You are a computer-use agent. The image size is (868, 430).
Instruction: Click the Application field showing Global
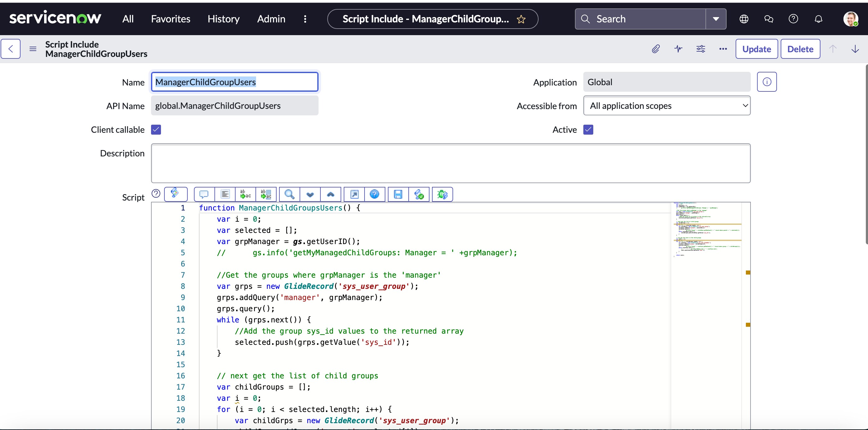click(667, 81)
